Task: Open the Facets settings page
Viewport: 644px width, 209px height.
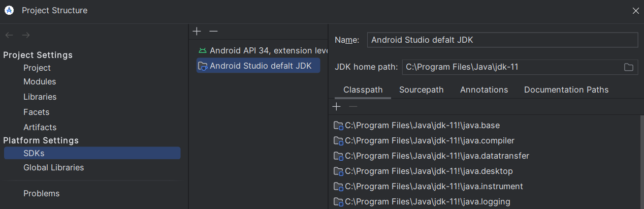Action: click(36, 112)
